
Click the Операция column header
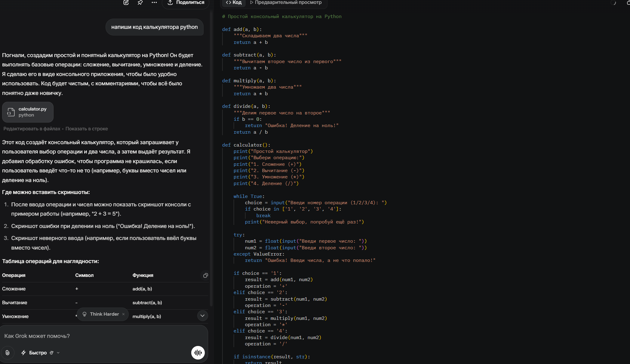(14, 275)
